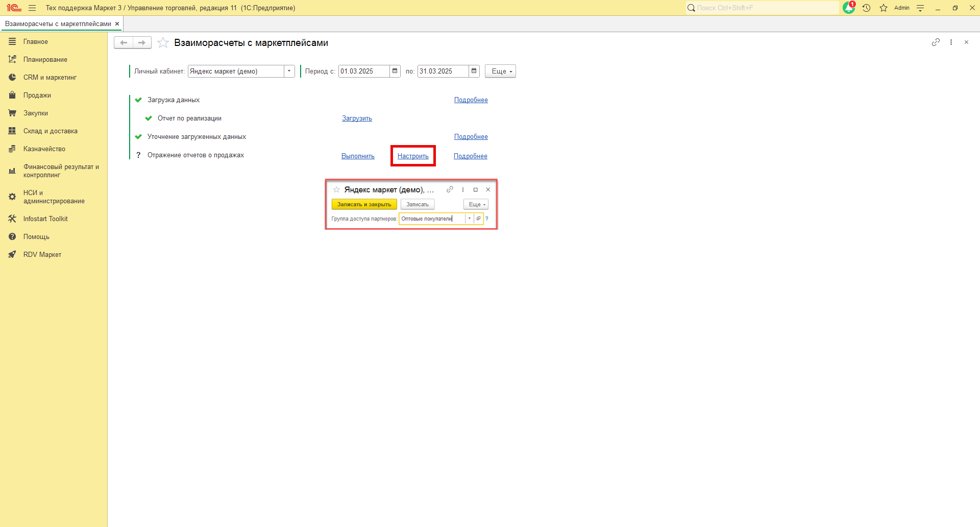Select the text Уточнение загруженных данных
The image size is (980, 527).
197,136
